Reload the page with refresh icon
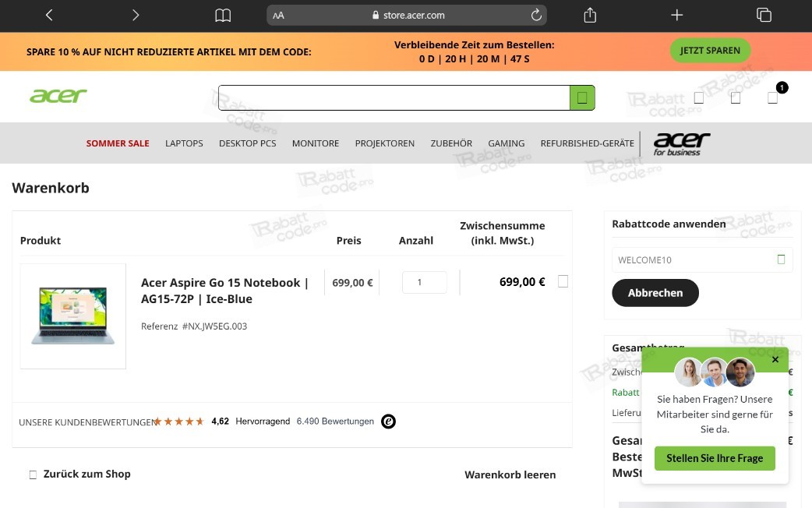 click(x=536, y=15)
